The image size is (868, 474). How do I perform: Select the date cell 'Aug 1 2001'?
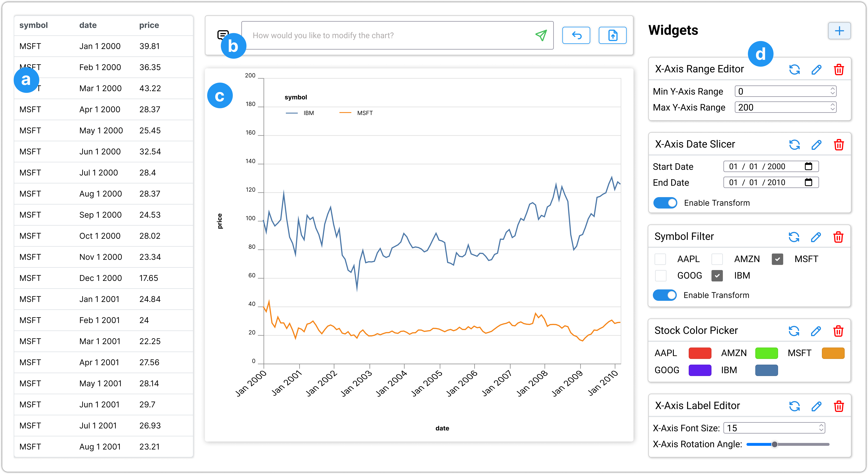(100, 447)
